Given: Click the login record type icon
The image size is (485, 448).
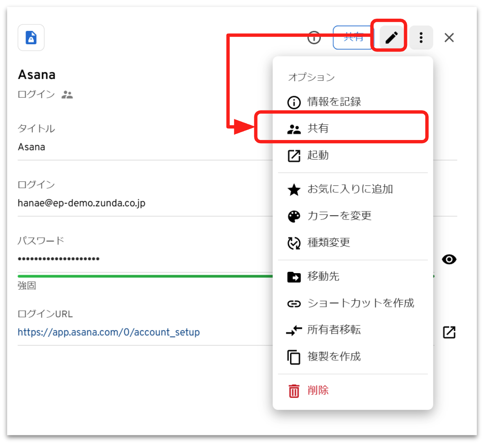Looking at the screenshot, I should click(31, 37).
